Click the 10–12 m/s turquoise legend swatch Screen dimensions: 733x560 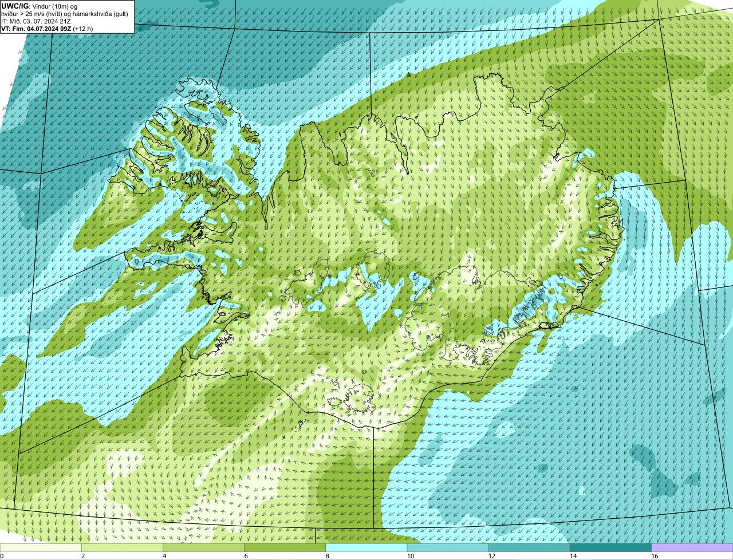448,547
